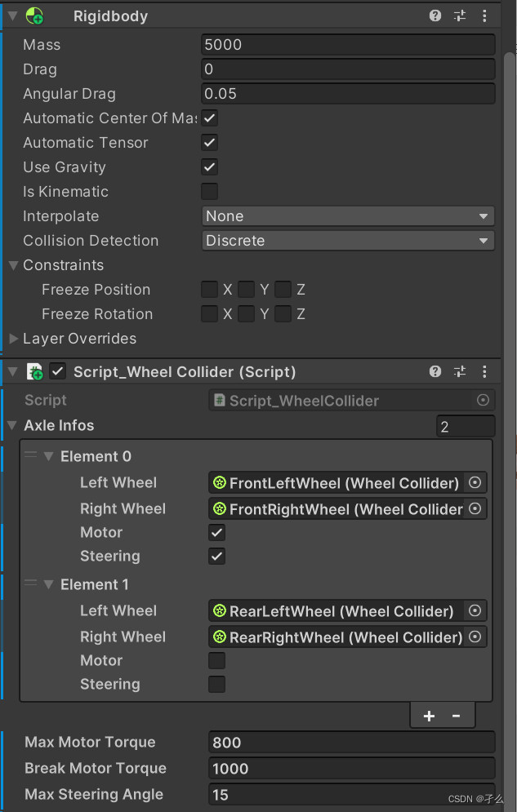Image resolution: width=517 pixels, height=812 pixels.
Task: Enable Motor checkbox under Element 1
Action: (216, 661)
